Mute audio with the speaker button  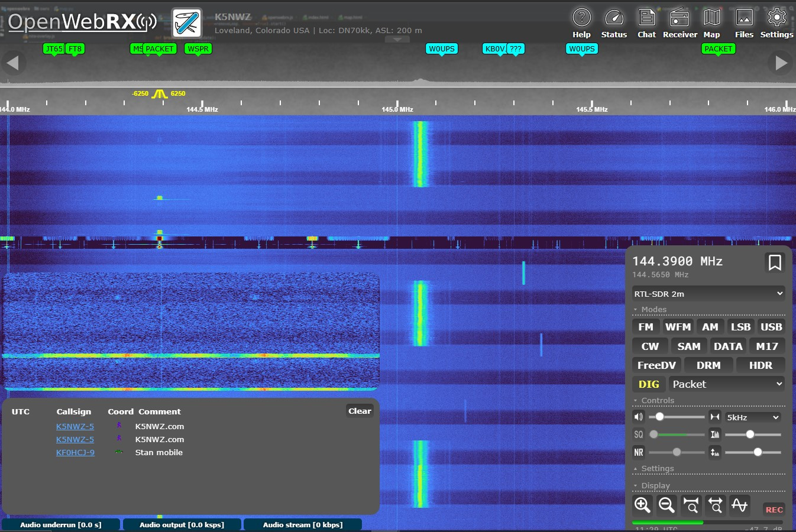tap(639, 417)
